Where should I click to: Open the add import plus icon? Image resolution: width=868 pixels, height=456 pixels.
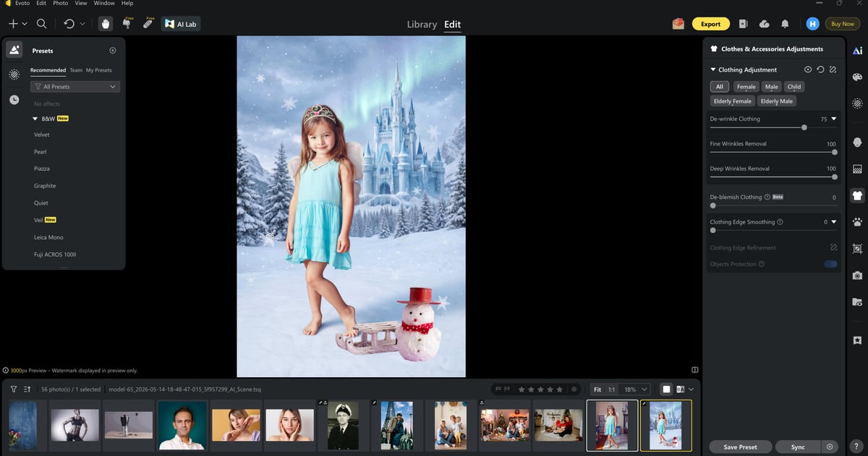pos(13,24)
